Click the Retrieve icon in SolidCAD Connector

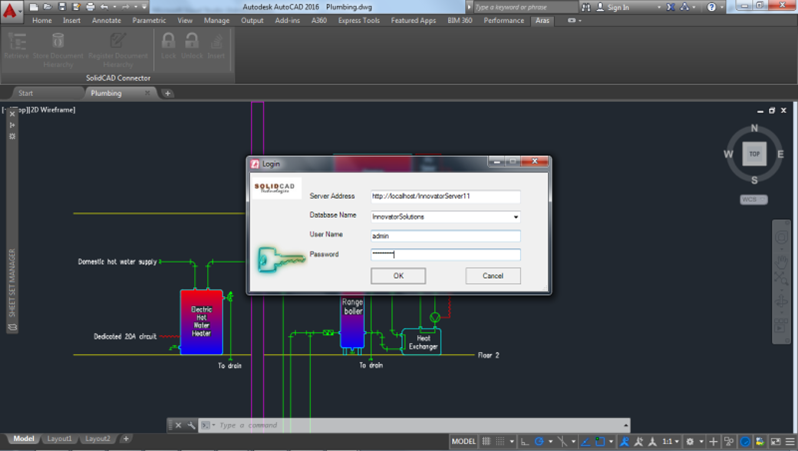tap(17, 41)
